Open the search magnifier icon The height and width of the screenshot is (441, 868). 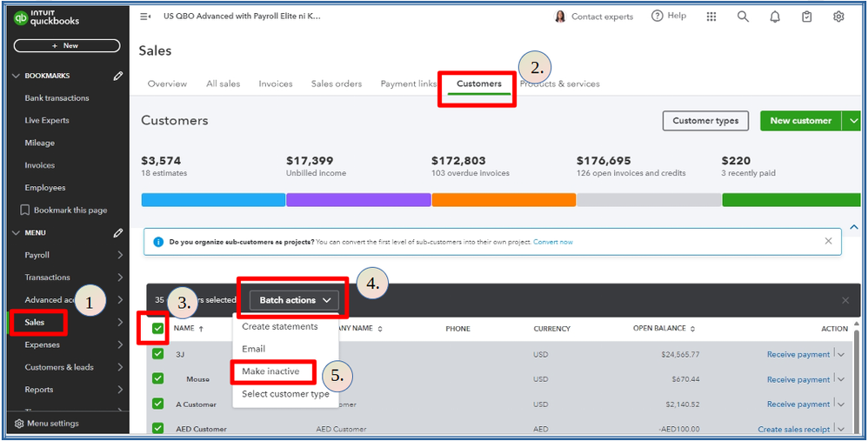pyautogui.click(x=743, y=17)
